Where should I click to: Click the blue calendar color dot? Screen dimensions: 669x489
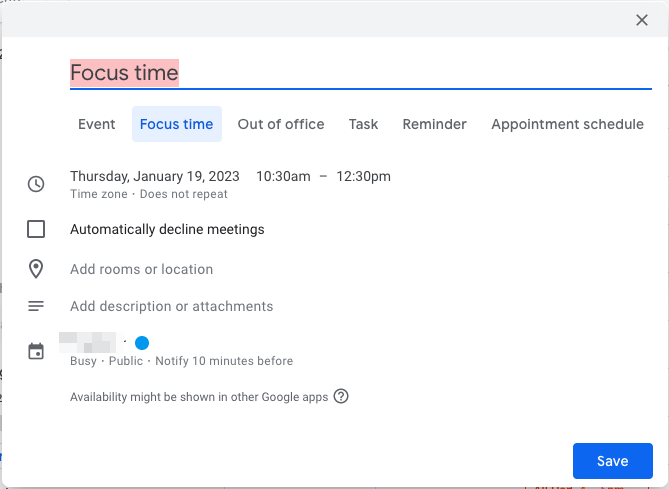(x=142, y=343)
